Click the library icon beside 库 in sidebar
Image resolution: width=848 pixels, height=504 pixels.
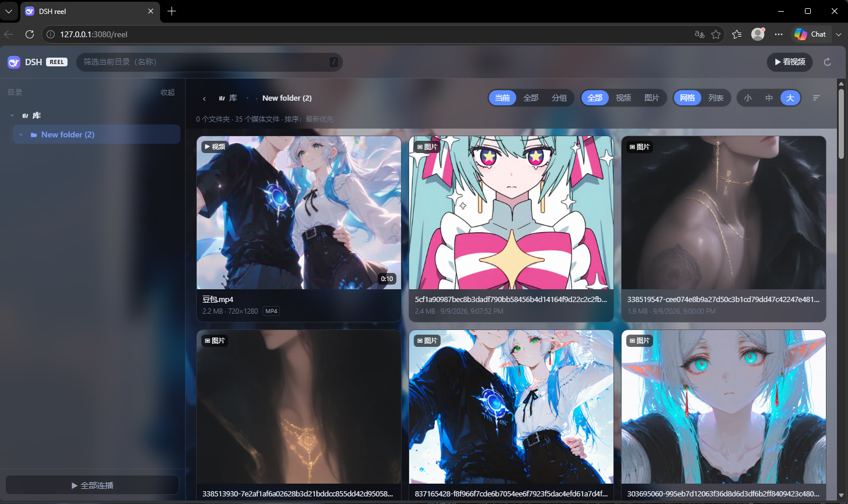pyautogui.click(x=25, y=116)
